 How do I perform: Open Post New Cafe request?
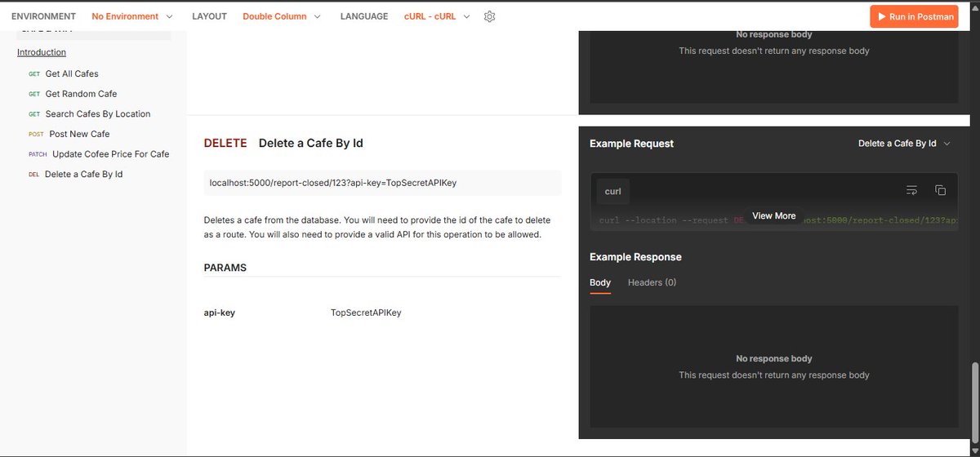point(79,134)
